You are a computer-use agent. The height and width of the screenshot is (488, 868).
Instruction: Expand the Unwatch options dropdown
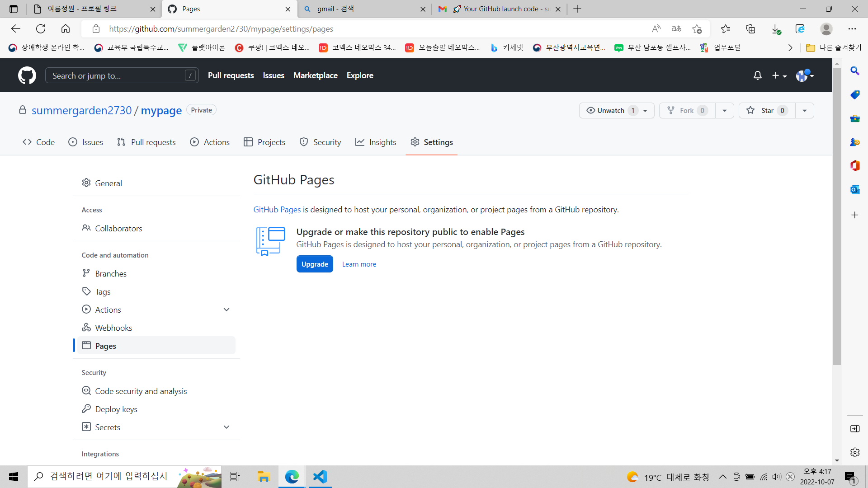[x=645, y=111]
